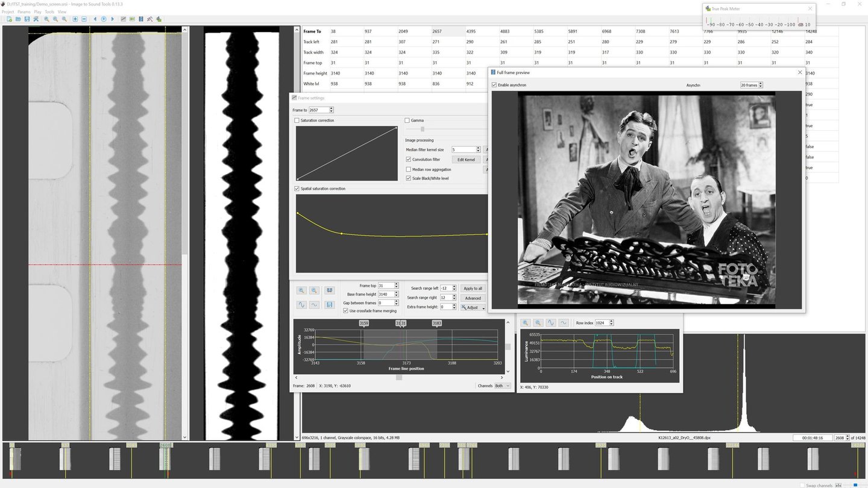Zoom out on luminance graph

pyautogui.click(x=538, y=323)
